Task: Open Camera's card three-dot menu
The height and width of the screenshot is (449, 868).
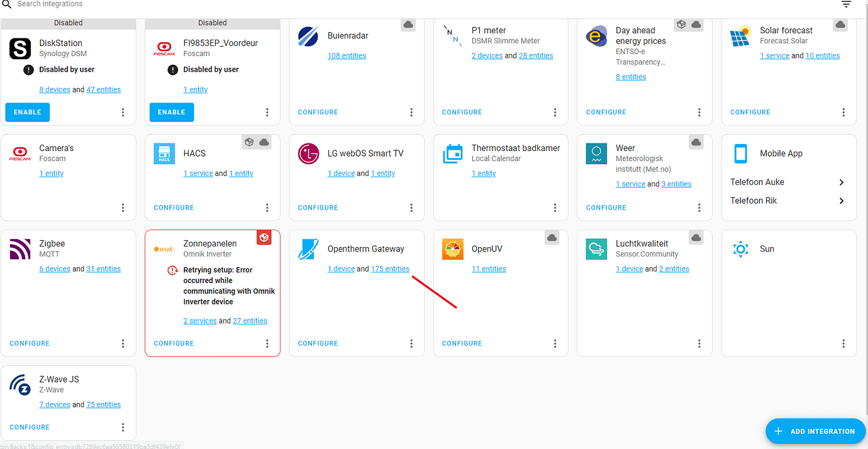Action: click(x=123, y=208)
